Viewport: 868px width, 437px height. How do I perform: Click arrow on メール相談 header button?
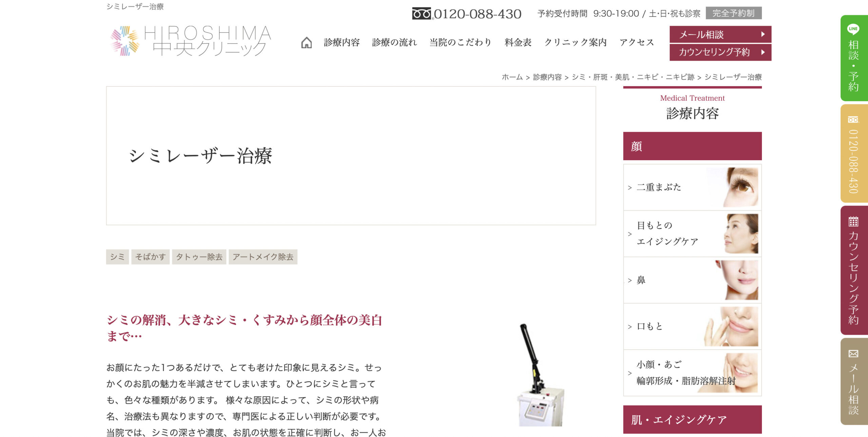pyautogui.click(x=763, y=34)
